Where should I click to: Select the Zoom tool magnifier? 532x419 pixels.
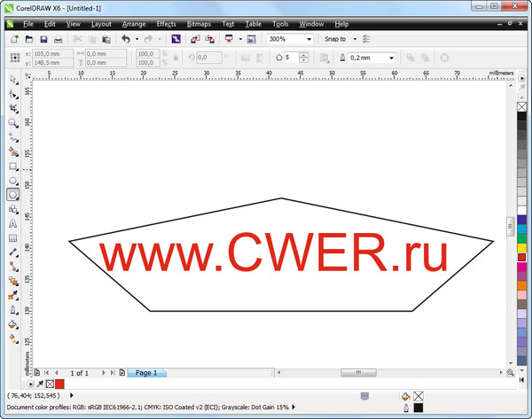[x=13, y=122]
